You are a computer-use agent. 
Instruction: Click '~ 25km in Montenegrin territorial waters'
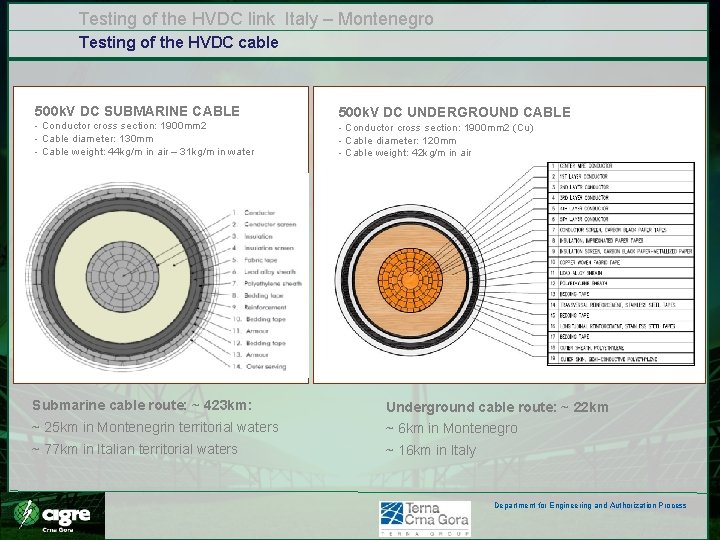click(155, 428)
